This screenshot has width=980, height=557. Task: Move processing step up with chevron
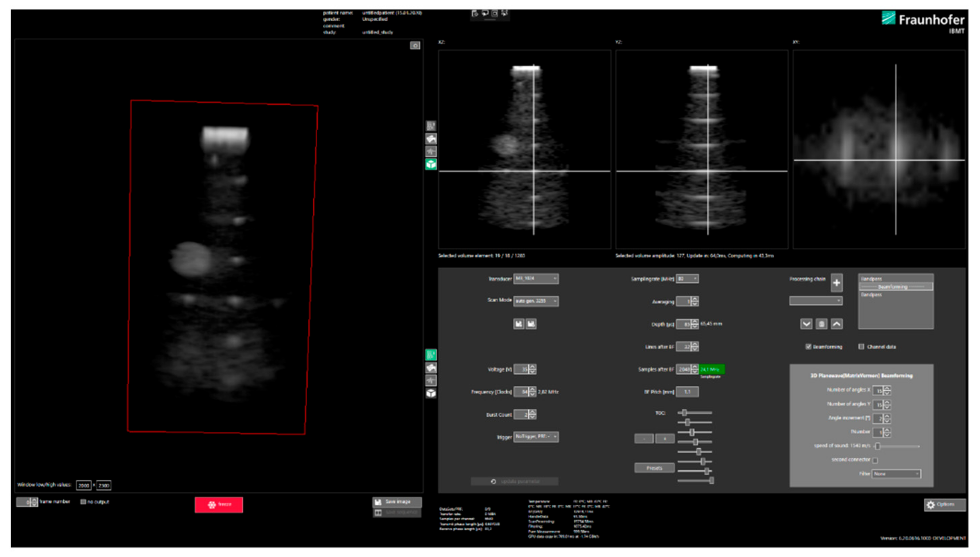coord(836,324)
